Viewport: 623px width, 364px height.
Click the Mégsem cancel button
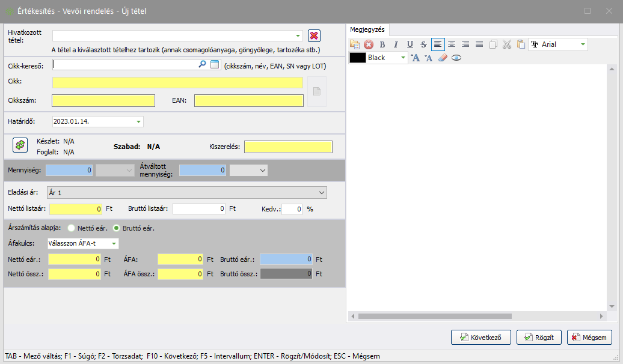[589, 337]
